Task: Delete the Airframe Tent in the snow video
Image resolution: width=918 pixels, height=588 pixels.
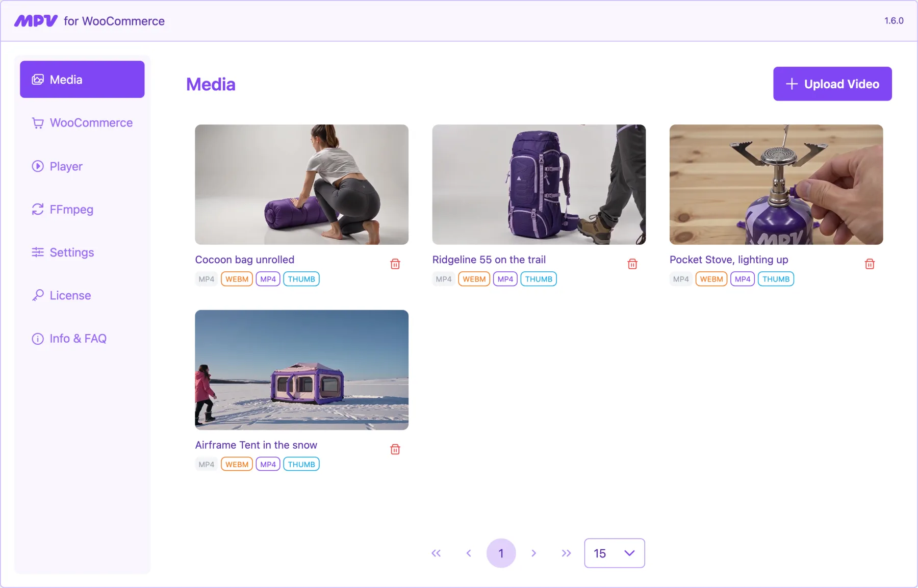Action: (x=395, y=449)
